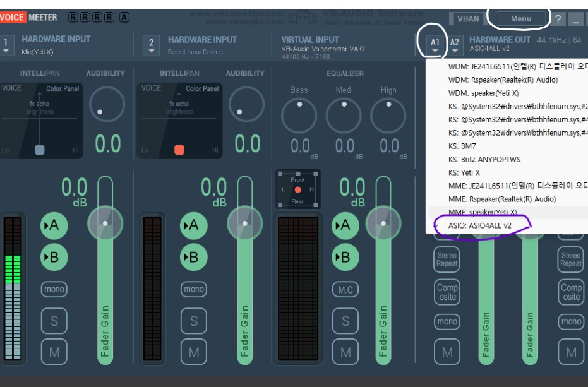Screen dimensions: 588x387
Task: Open the A2 hardware output selector
Action: (455, 45)
